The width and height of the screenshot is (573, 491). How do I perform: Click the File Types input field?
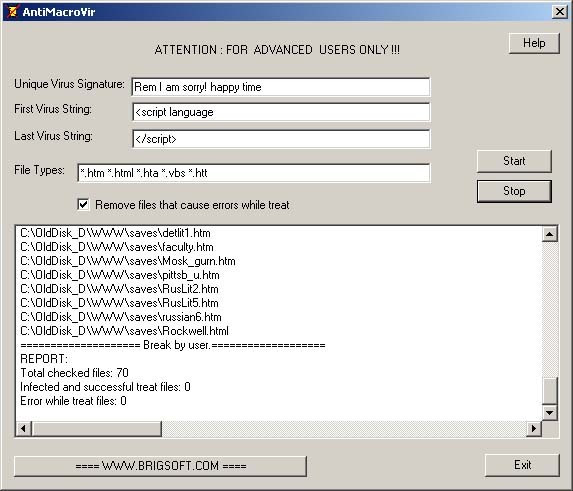[x=254, y=173]
